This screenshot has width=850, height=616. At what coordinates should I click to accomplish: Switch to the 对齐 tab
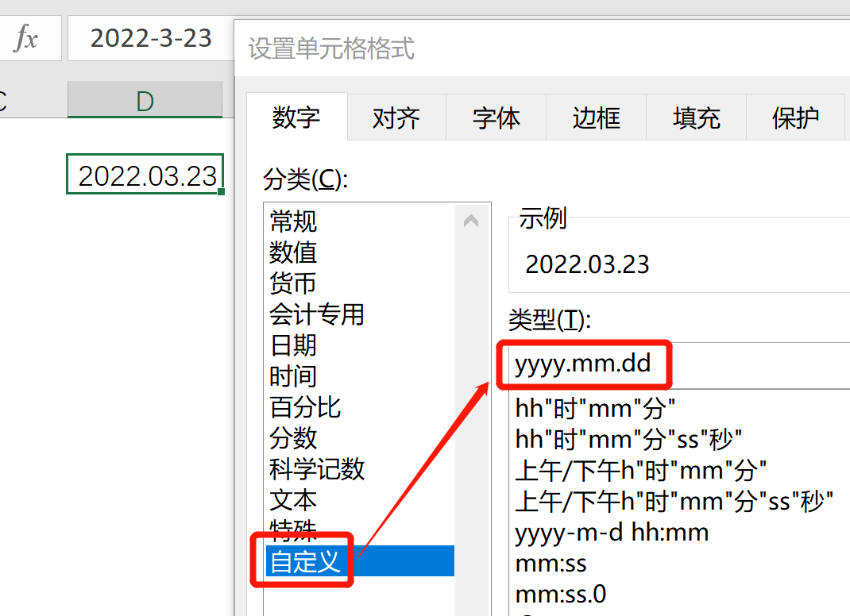coord(396,117)
